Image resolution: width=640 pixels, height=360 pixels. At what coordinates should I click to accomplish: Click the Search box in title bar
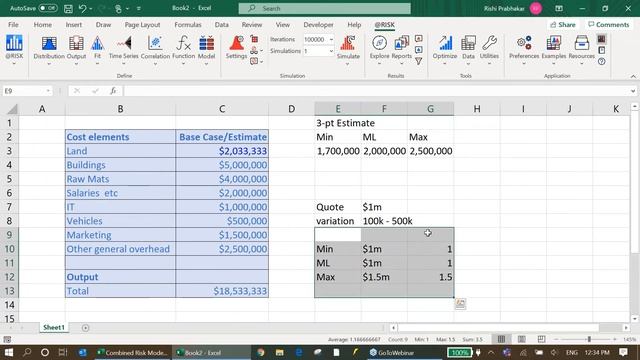pyautogui.click(x=324, y=8)
